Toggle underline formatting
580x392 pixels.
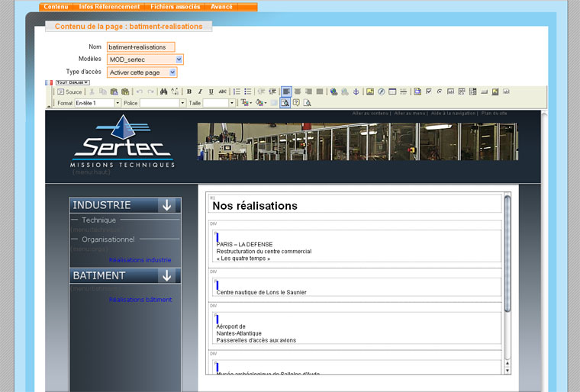coord(211,92)
